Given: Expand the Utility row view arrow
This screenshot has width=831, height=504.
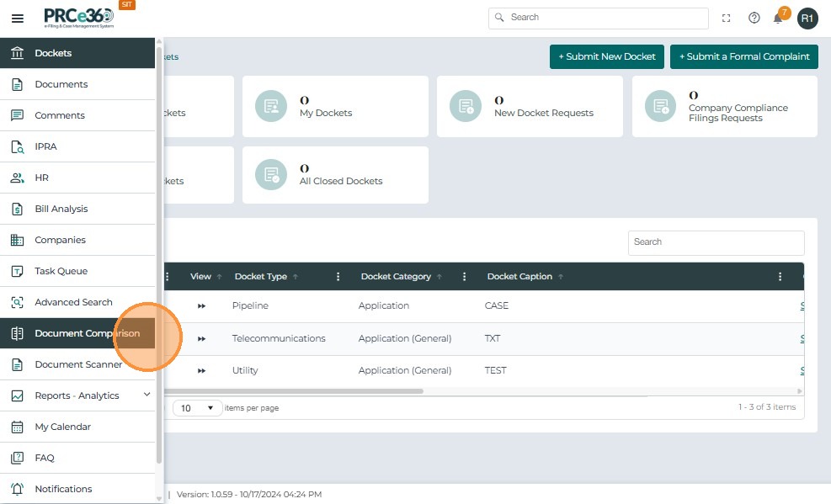Looking at the screenshot, I should tap(201, 370).
